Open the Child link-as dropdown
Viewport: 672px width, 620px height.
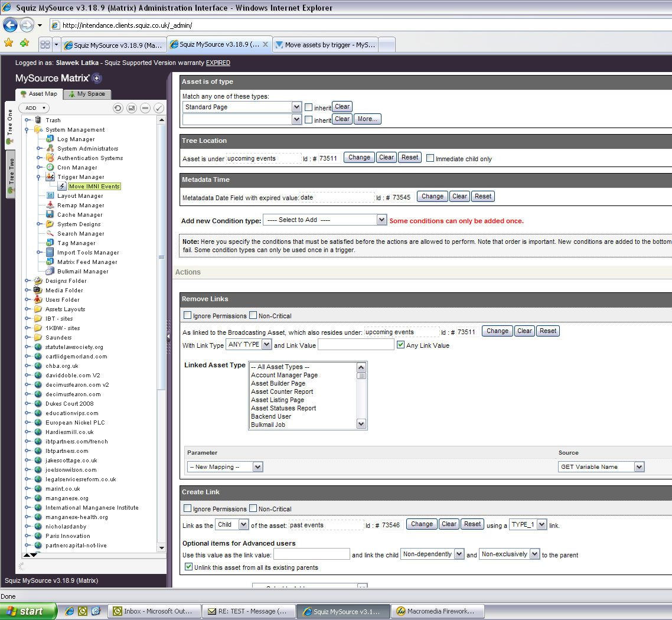pos(232,524)
